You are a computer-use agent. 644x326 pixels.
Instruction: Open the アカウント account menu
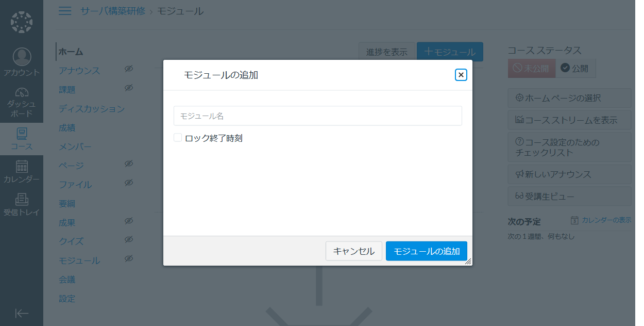(x=22, y=62)
